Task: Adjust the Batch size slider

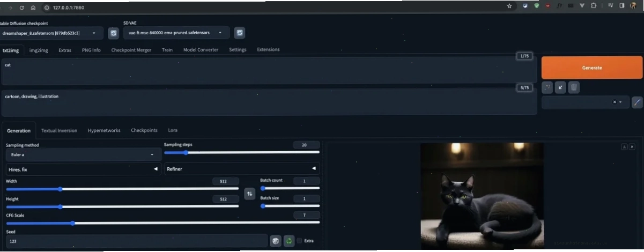Action: [x=290, y=206]
